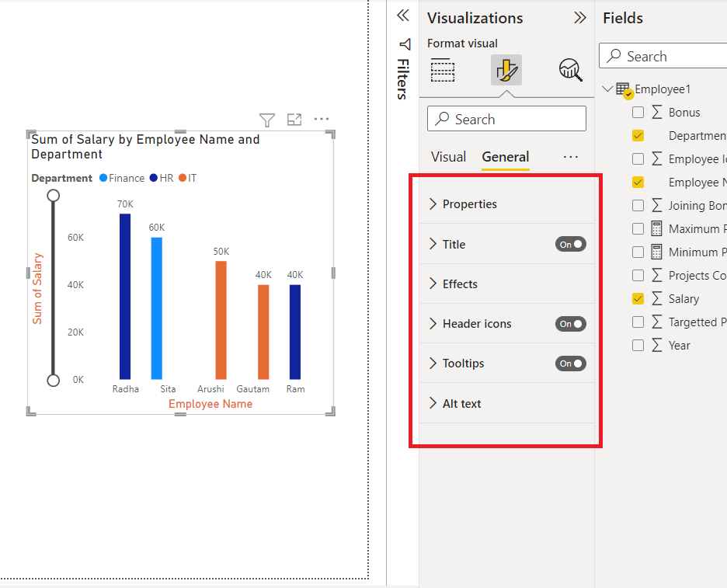Click the chart title text
The image size is (727, 588).
145,147
